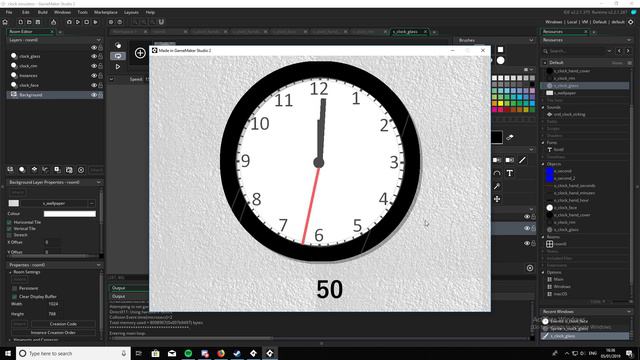The height and width of the screenshot is (360, 640).
Task: Select the arc/curve tool in image editor
Action: click(x=497, y=173)
